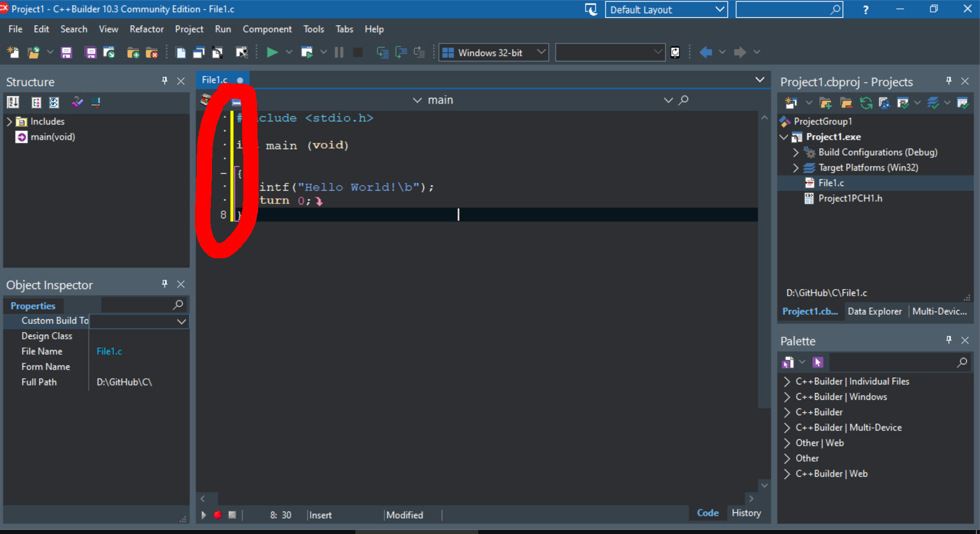Image resolution: width=980 pixels, height=534 pixels.
Task: Switch to the Data Explorer tab
Action: click(x=875, y=311)
